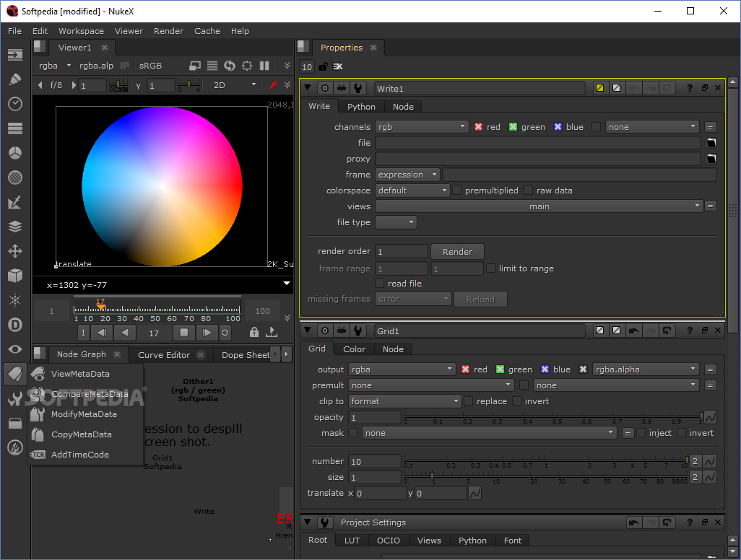Browse for the proxy file with folder icon
The image size is (741, 560).
[711, 159]
